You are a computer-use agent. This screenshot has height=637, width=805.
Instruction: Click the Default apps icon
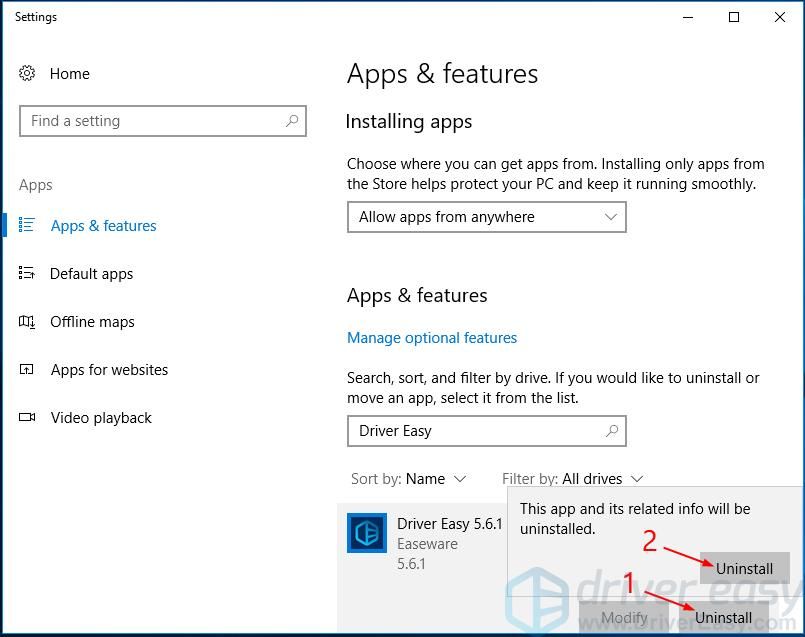(27, 274)
